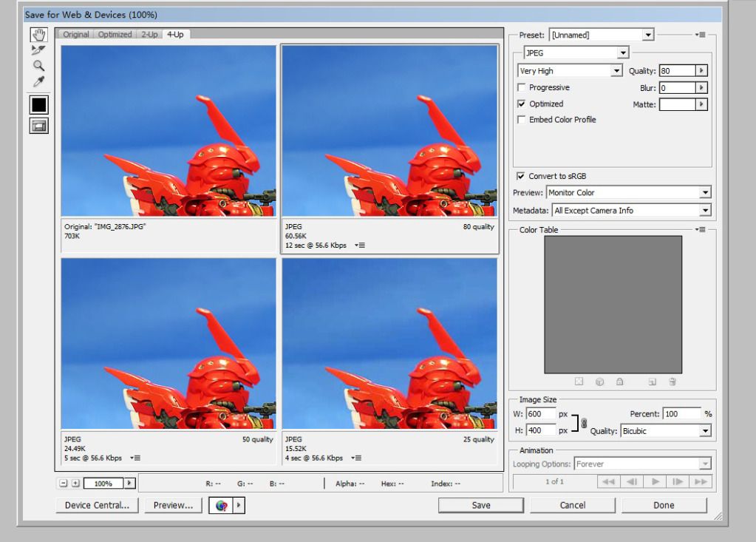Viewport: 756px width, 542px height.
Task: Click the Done button
Action: click(664, 505)
